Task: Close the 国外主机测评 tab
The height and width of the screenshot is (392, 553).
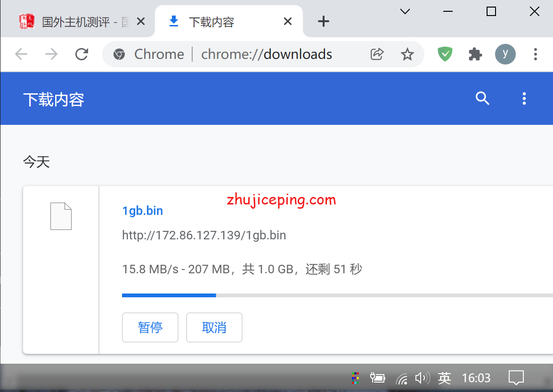Action: (141, 22)
